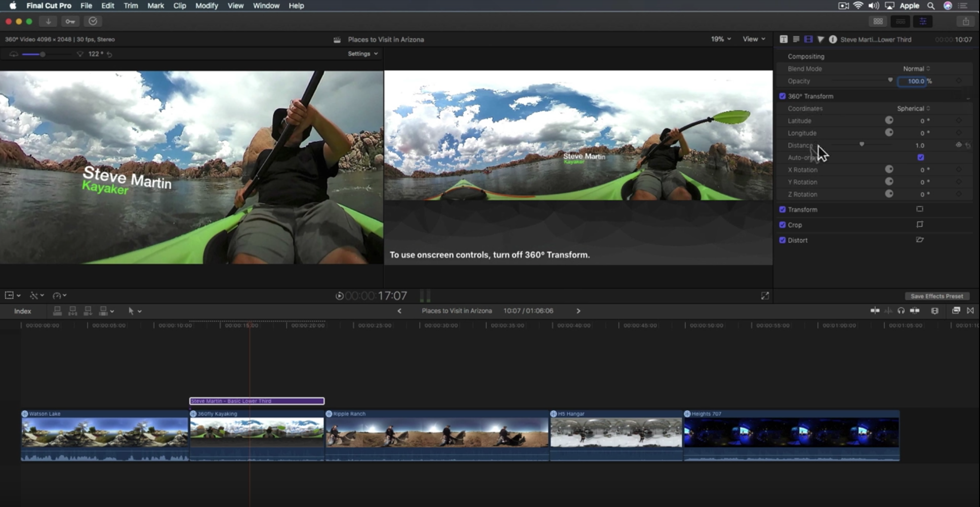Open the Titles inspector page icon

[796, 39]
